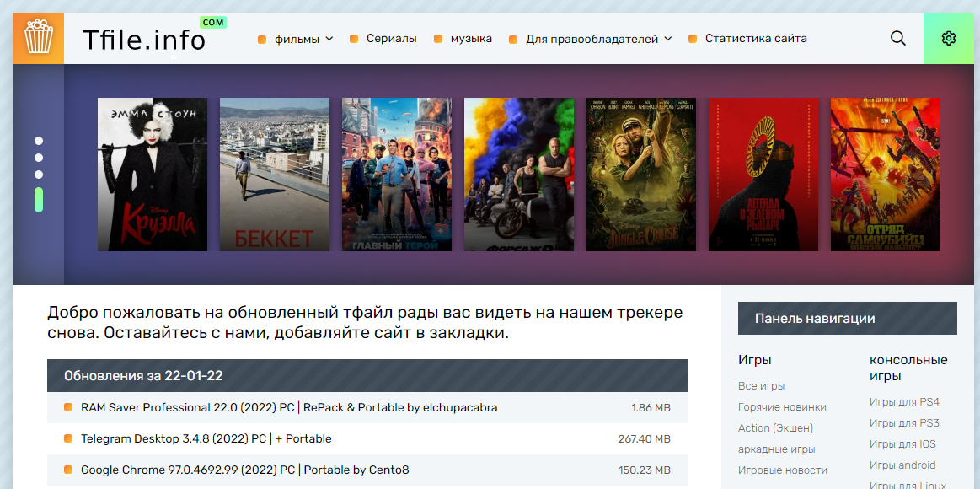The width and height of the screenshot is (980, 489).
Task: Open Отряд самоубийц movie poster
Action: click(x=886, y=175)
